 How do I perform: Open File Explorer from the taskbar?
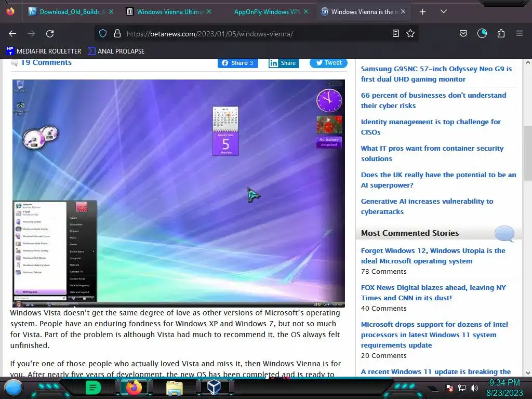coord(175,388)
